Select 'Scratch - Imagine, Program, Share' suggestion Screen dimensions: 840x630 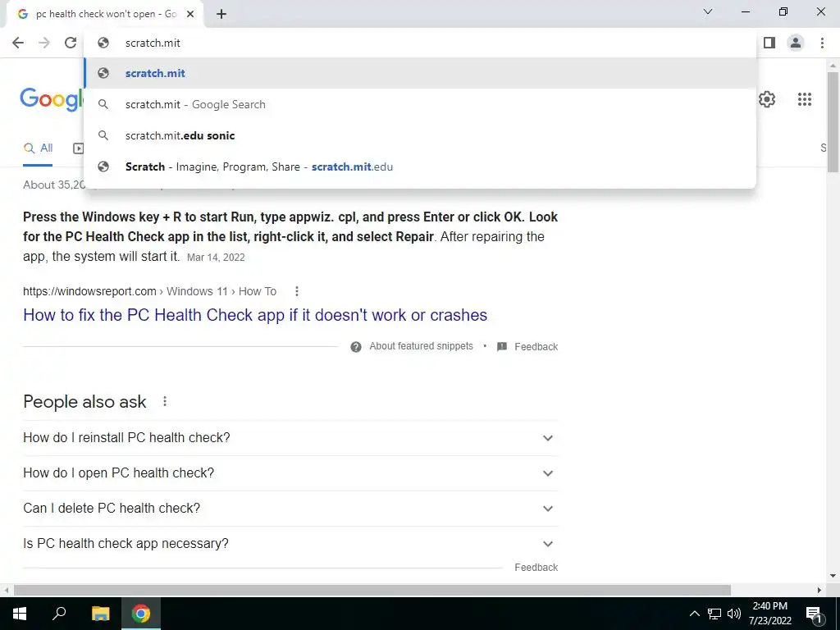pyautogui.click(x=420, y=167)
